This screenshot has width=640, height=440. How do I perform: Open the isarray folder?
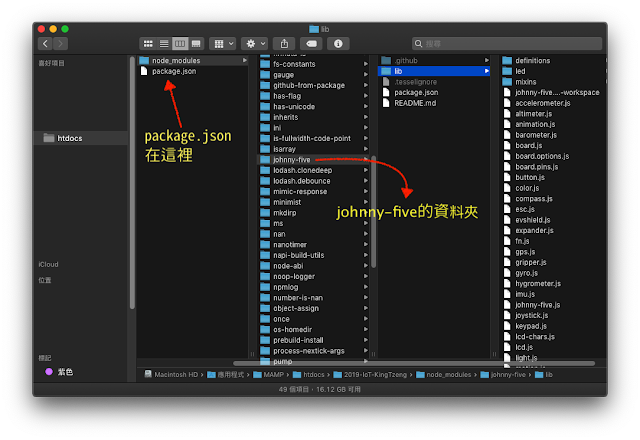point(314,149)
